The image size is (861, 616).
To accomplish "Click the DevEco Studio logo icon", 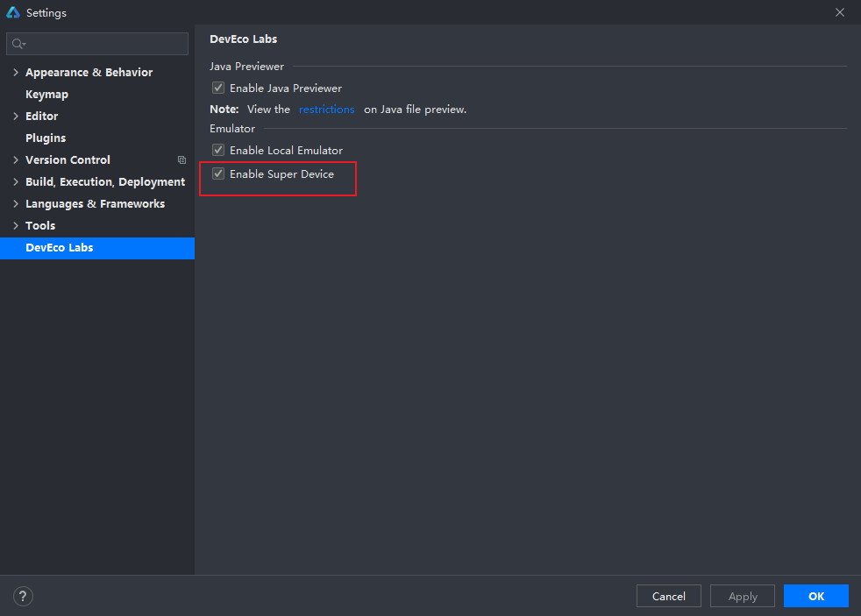I will pyautogui.click(x=13, y=12).
